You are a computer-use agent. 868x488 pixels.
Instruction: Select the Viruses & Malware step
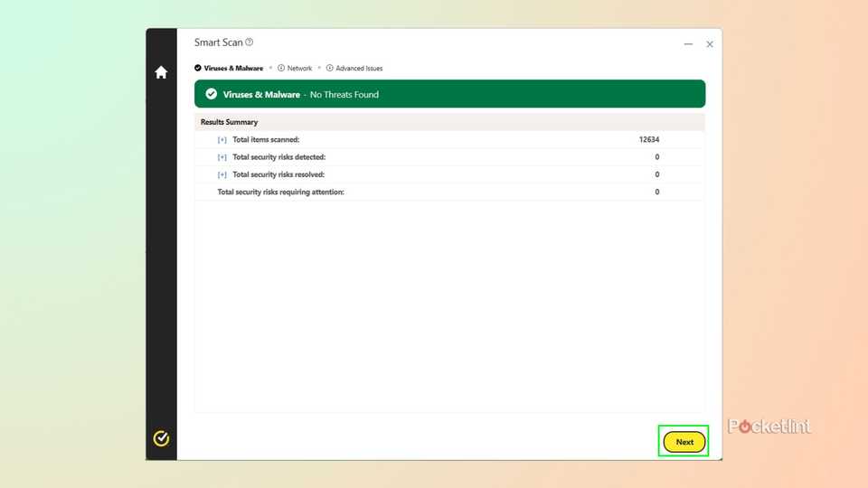(229, 68)
